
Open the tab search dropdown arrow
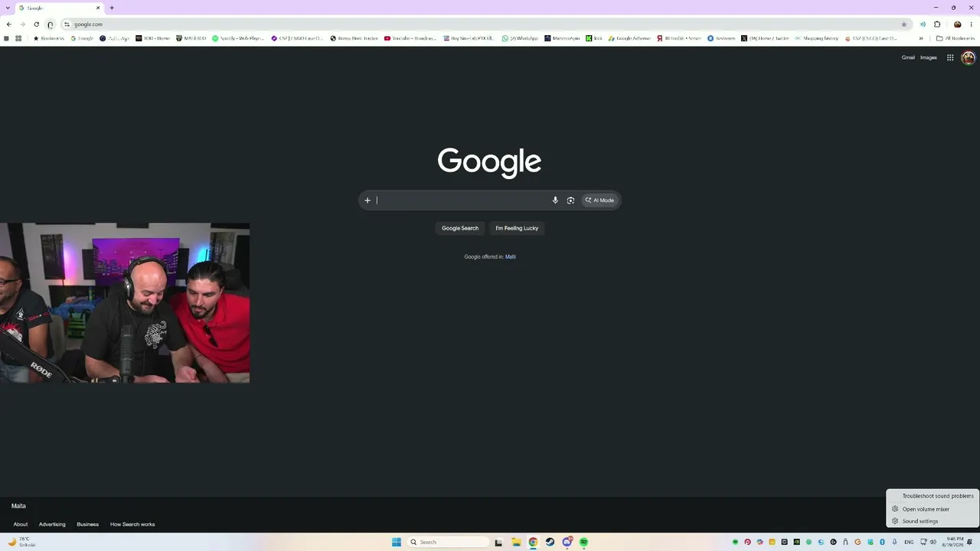8,8
